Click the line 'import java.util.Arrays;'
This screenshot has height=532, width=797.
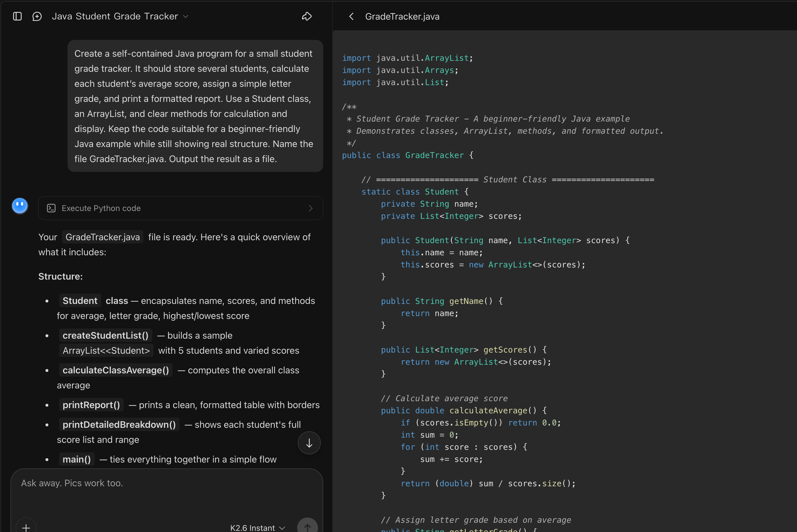[x=400, y=70]
